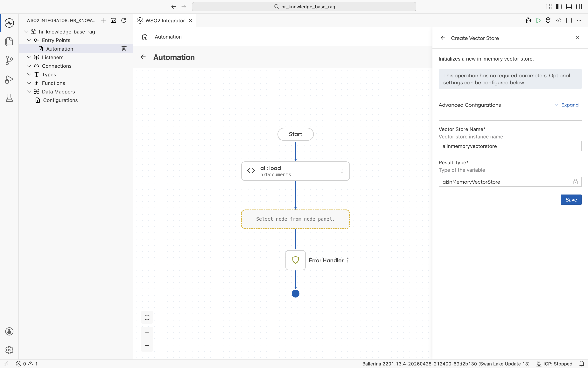
Task: Show source code view icon
Action: [x=559, y=20]
